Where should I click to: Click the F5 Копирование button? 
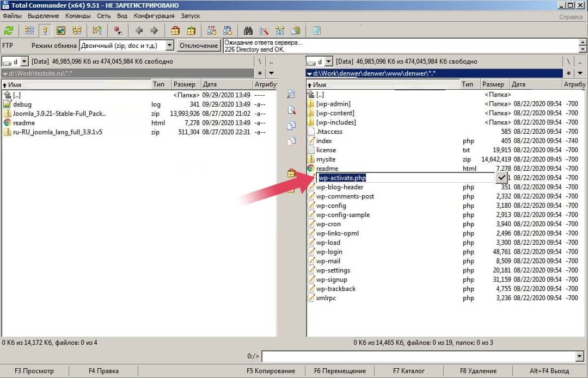(x=271, y=371)
